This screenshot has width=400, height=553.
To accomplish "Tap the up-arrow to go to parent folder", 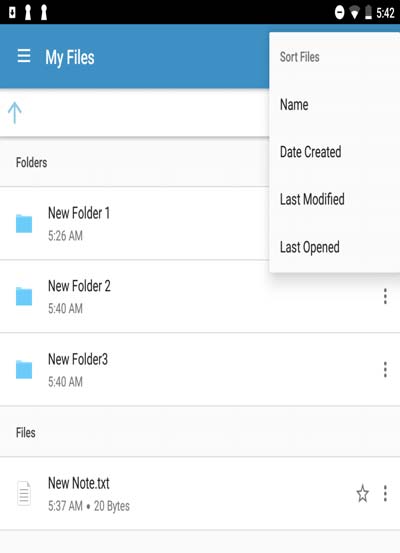I will (15, 113).
